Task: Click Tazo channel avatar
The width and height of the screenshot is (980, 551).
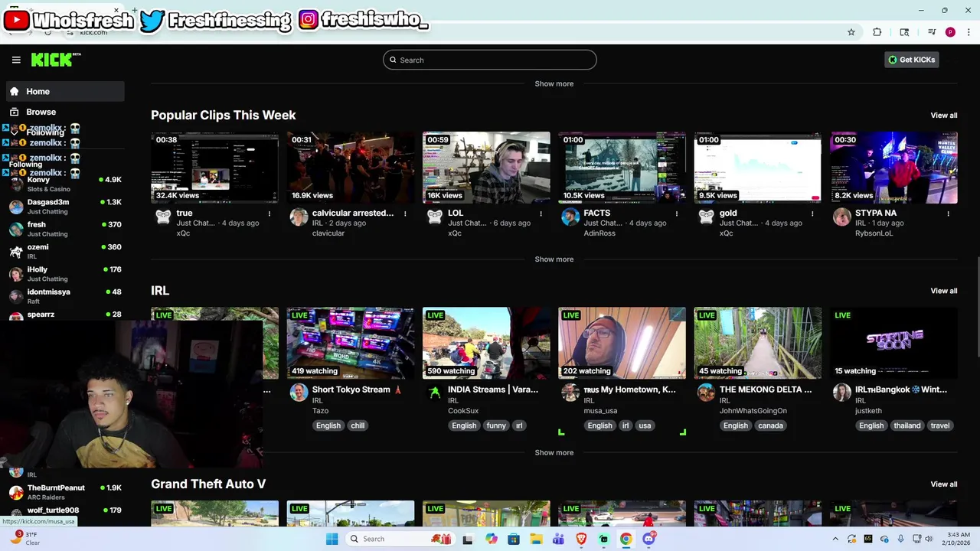Action: click(x=299, y=393)
